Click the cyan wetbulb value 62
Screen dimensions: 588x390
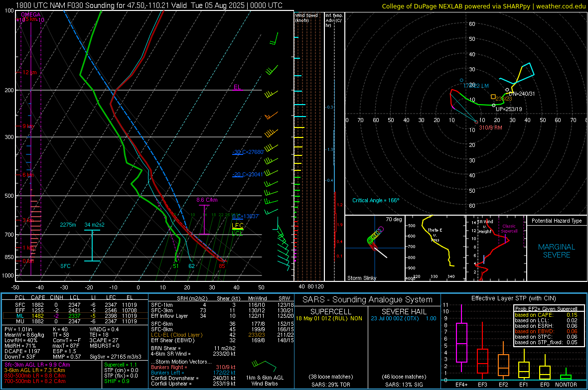click(x=191, y=266)
